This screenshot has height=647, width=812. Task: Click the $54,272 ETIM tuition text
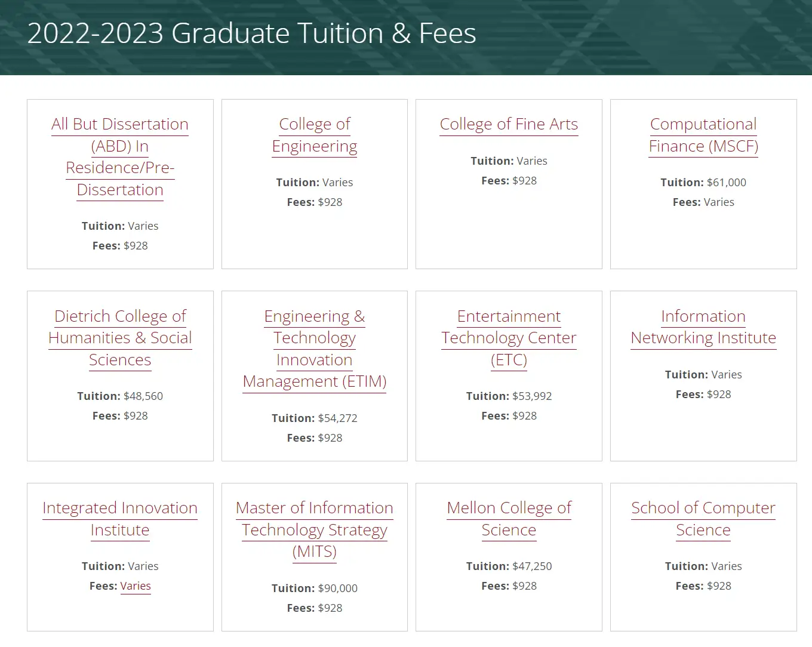337,418
